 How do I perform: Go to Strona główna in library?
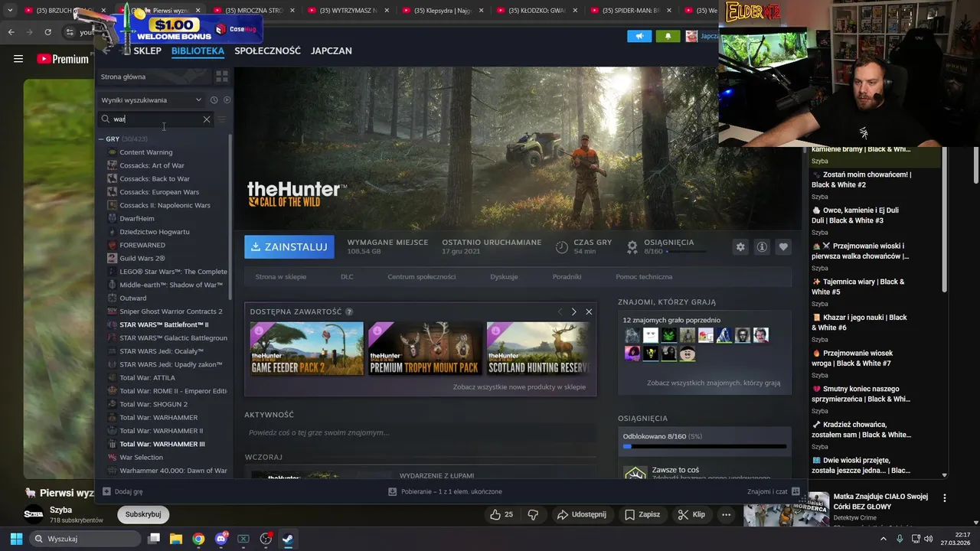153,77
